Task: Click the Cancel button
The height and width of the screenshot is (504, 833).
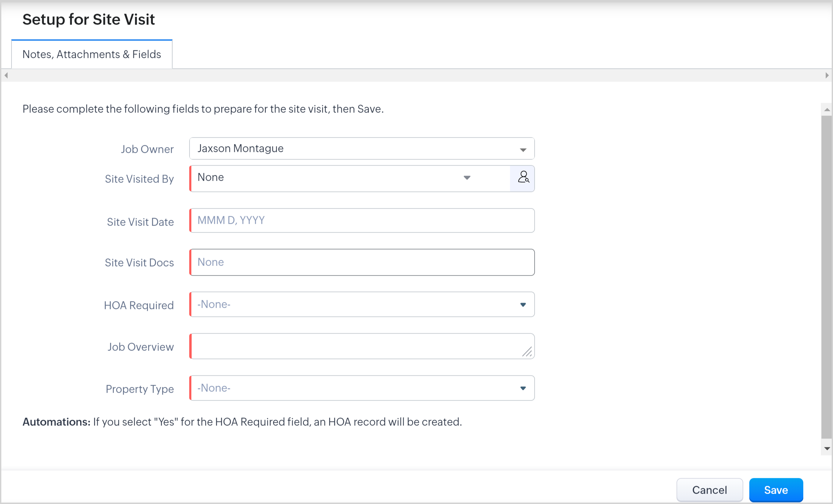Action: (x=709, y=490)
